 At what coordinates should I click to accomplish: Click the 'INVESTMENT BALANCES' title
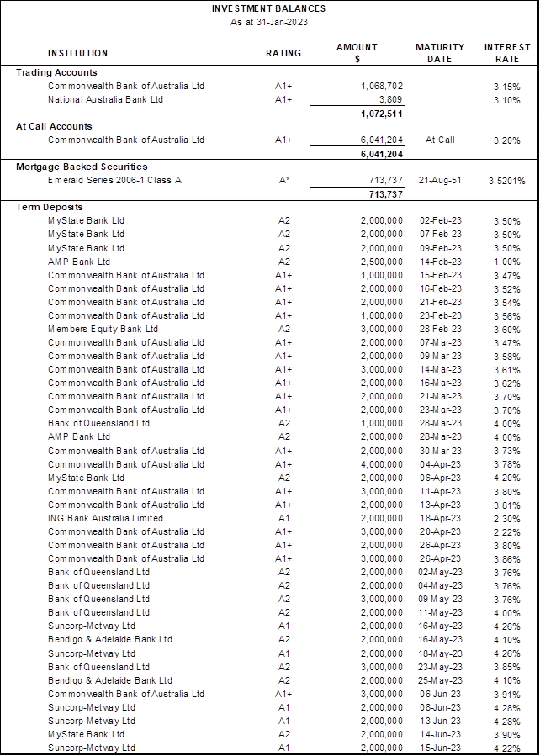268,8
